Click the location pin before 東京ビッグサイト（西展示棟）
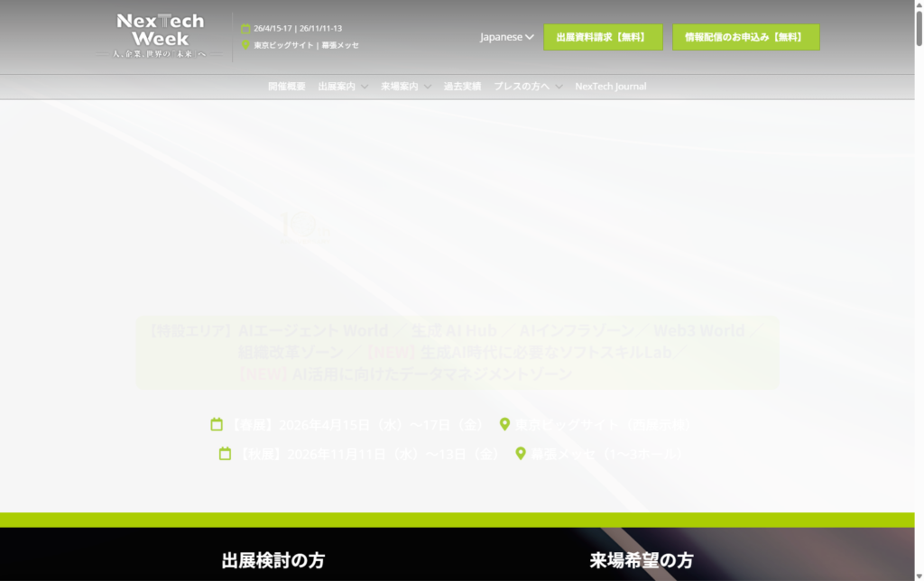The image size is (924, 581). tap(505, 424)
